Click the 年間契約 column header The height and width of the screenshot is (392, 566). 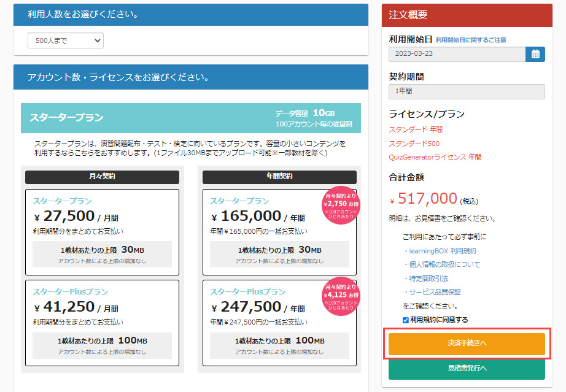click(x=279, y=177)
